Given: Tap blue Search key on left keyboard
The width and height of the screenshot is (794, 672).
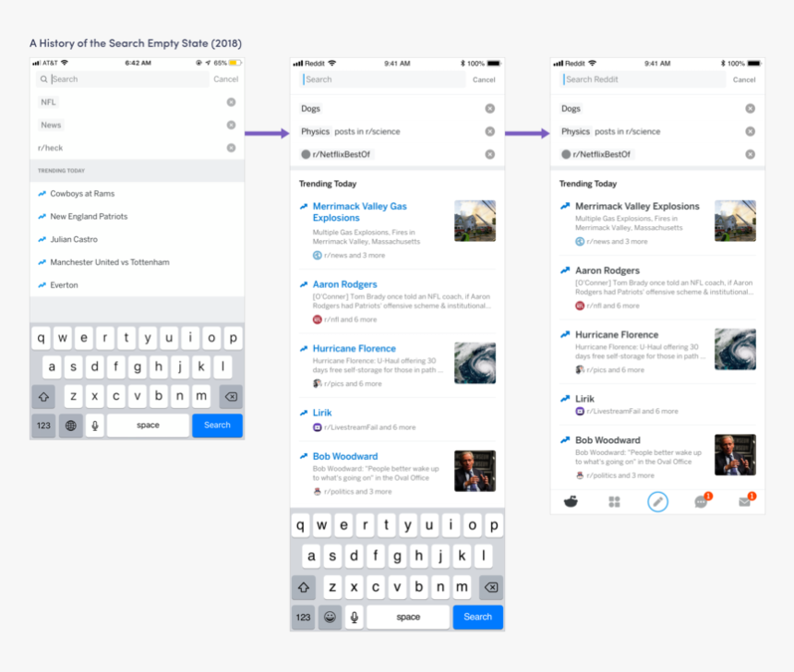Looking at the screenshot, I should pyautogui.click(x=217, y=426).
